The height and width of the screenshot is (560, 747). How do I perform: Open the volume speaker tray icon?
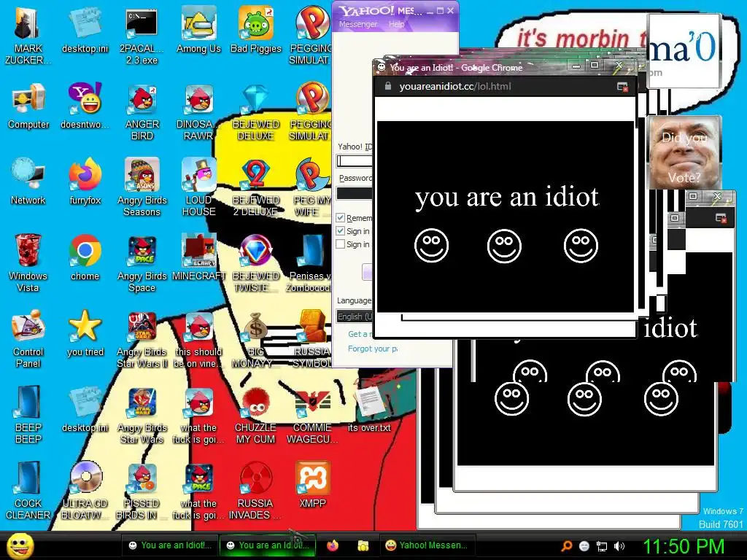coord(619,546)
